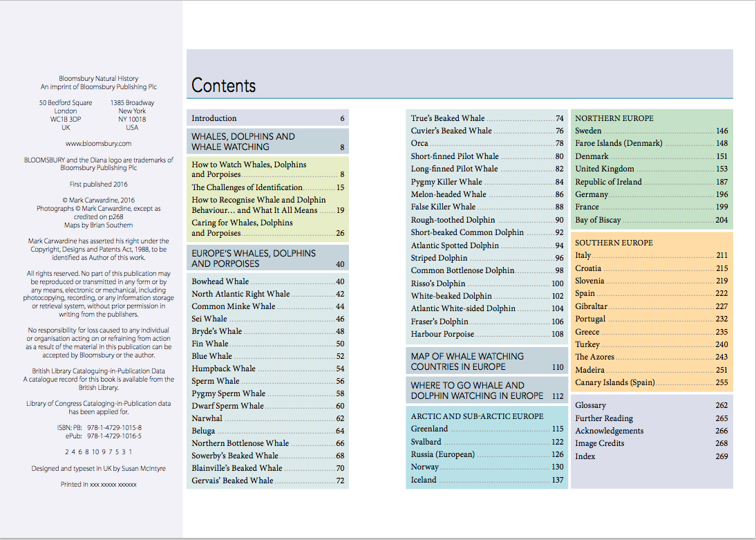Viewport: 756px width, 540px height.
Task: Select 'Map of Whale Watching Countries in Europe'
Action: (487, 362)
